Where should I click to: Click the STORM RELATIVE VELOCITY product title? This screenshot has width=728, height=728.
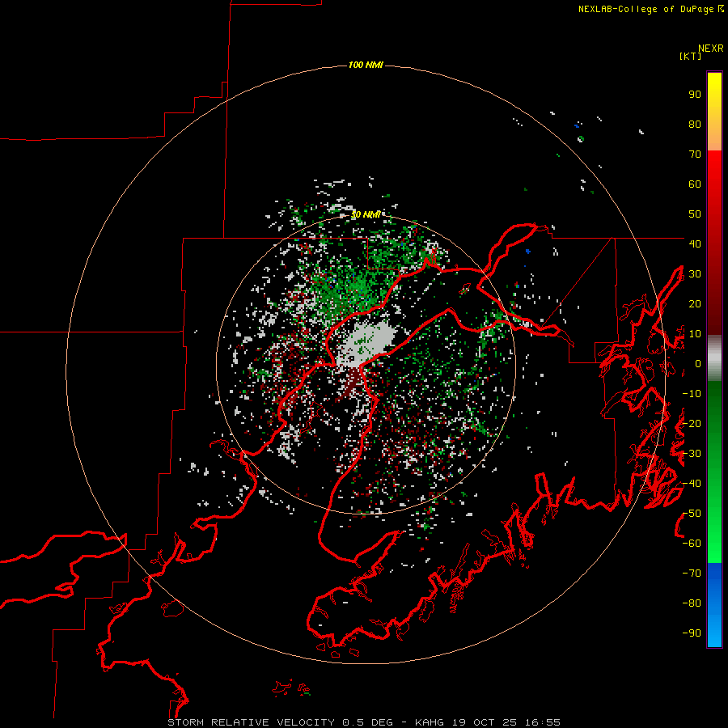[x=251, y=722]
